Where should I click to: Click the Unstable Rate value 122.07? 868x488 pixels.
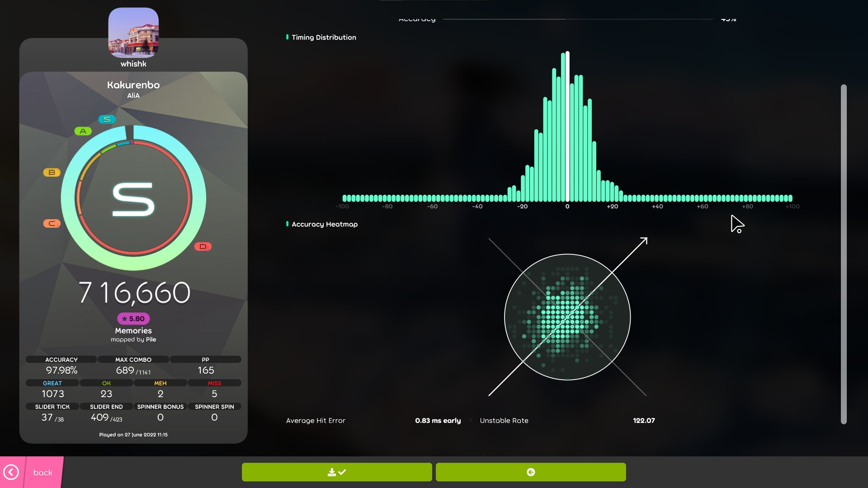[x=644, y=421]
